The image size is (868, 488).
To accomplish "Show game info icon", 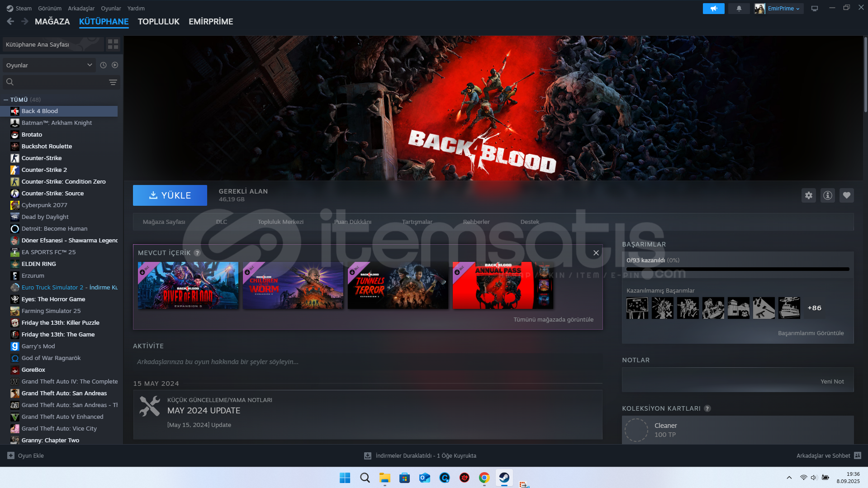I will pyautogui.click(x=827, y=195).
